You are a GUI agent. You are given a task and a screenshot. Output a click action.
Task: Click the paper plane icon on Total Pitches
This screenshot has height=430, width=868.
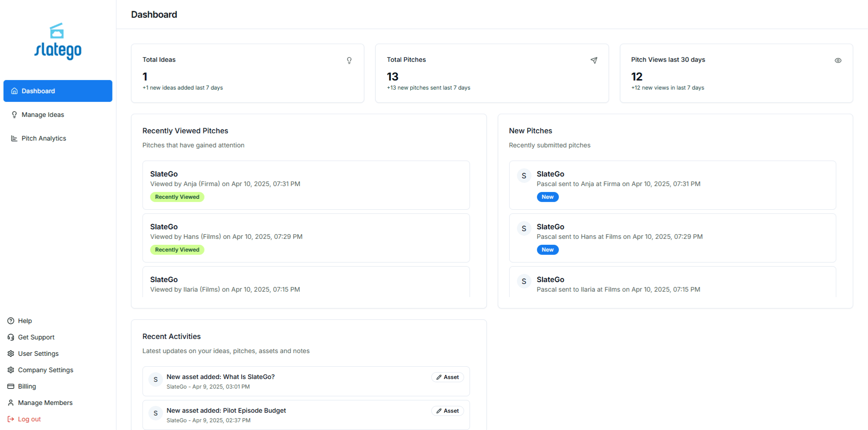pyautogui.click(x=594, y=61)
